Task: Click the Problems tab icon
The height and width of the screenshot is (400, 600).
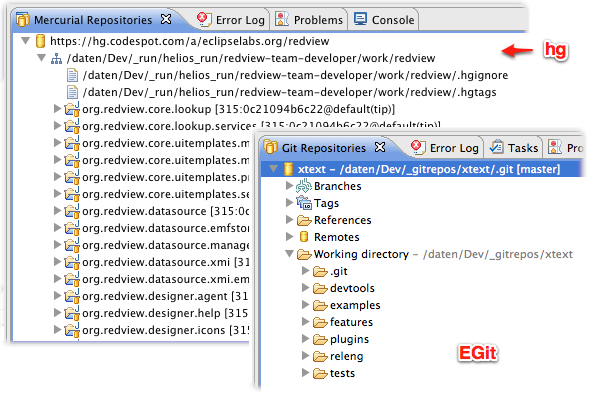Action: pos(282,19)
